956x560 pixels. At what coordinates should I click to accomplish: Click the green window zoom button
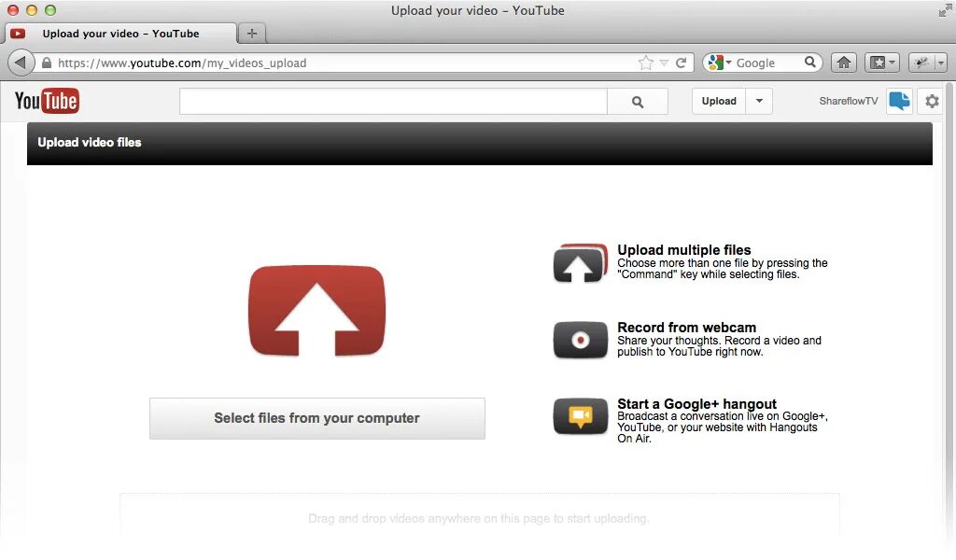[x=50, y=10]
